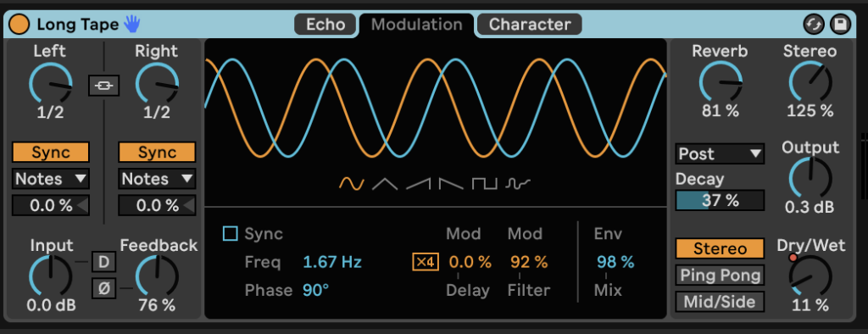The image size is (868, 334).
Task: Click the reverb Decay slider
Action: 720,201
